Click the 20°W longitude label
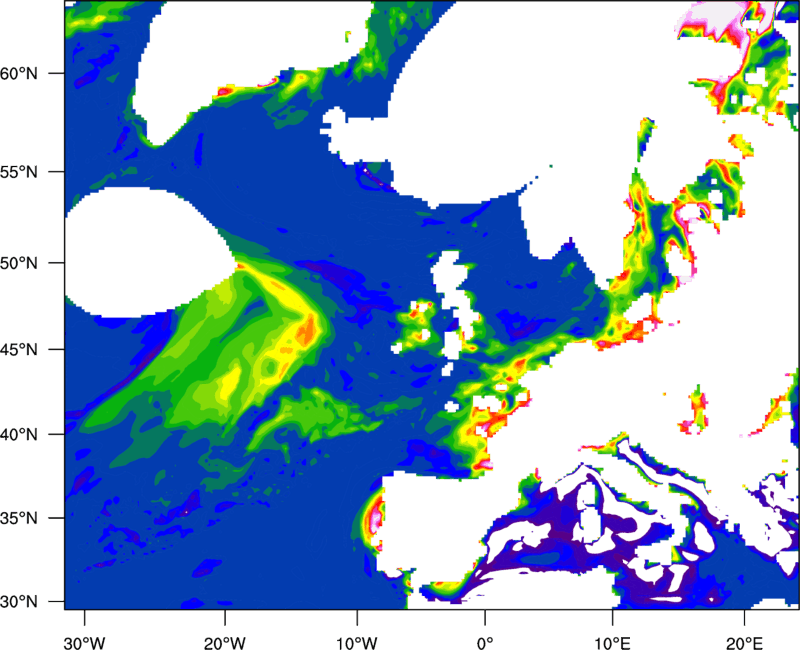The height and width of the screenshot is (650, 800). coord(225,643)
